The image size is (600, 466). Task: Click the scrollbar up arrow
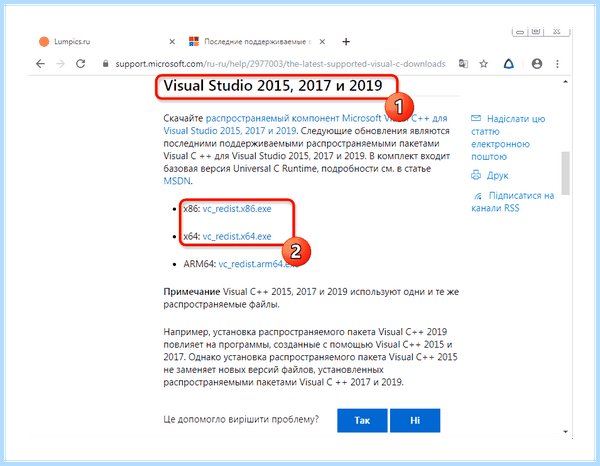[x=566, y=81]
